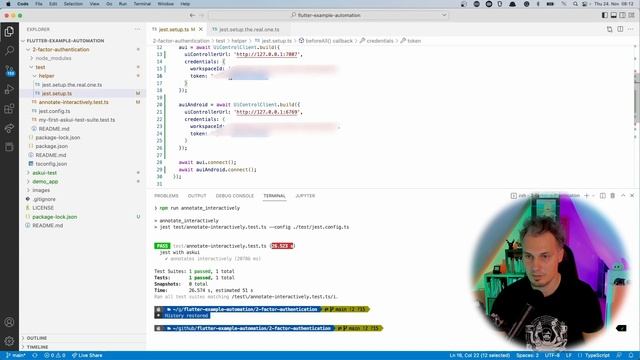Click Live Share in status bar
The height and width of the screenshot is (360, 640).
(87, 355)
